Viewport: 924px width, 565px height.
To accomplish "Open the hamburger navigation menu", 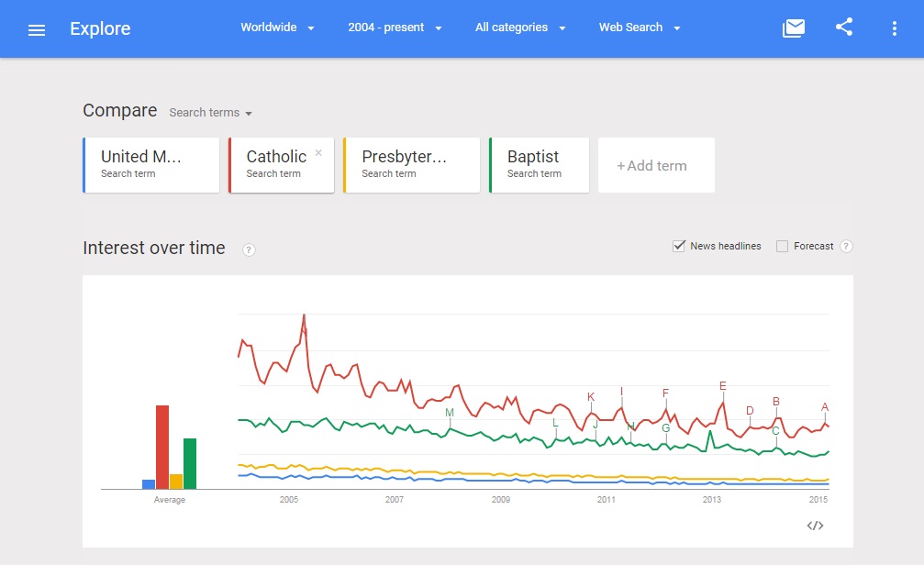I will click(x=37, y=29).
